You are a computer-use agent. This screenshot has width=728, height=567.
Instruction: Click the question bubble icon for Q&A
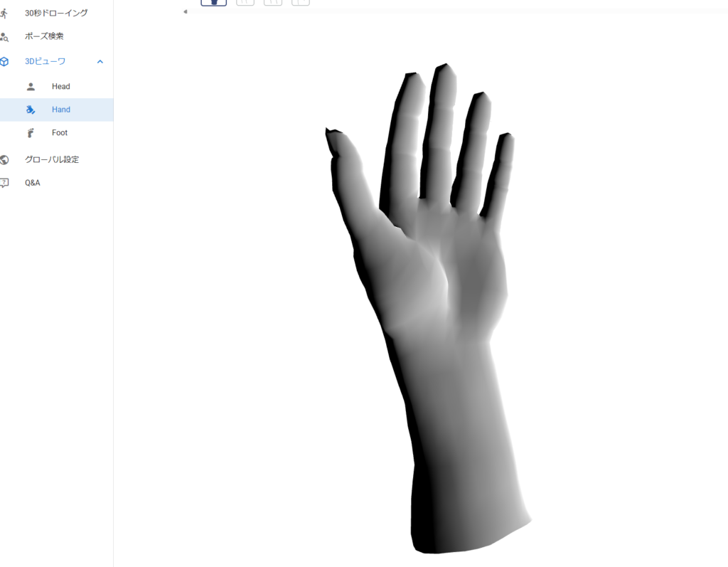[x=4, y=183]
